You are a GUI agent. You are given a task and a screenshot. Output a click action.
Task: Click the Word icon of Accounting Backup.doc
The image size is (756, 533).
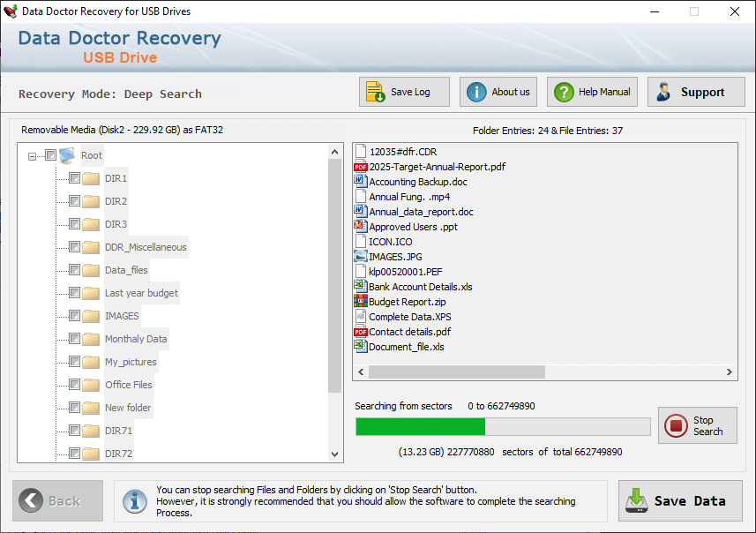[x=361, y=182]
